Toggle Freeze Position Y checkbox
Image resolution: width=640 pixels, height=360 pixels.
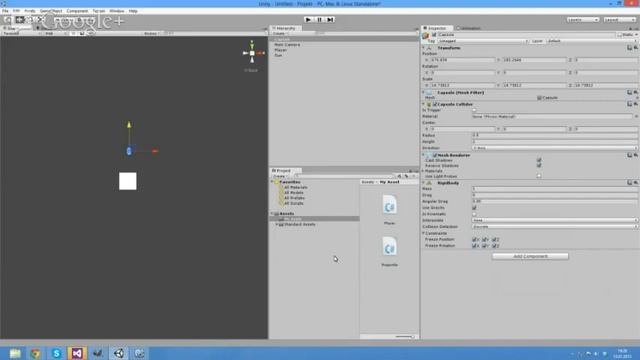484,240
